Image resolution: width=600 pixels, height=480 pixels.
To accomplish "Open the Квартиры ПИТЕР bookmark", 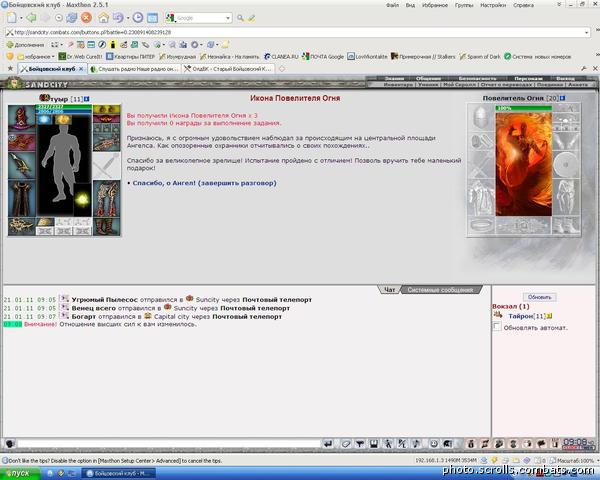I will [130, 57].
